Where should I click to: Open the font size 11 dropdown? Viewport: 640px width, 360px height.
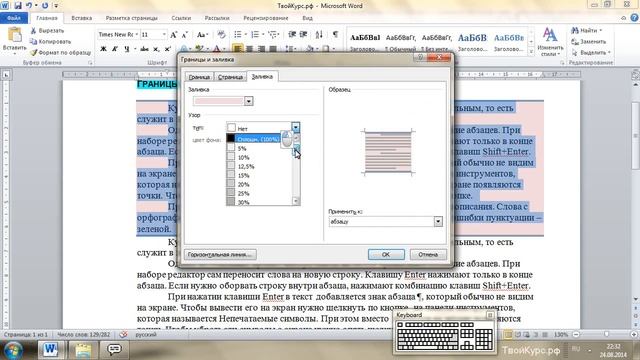(164, 35)
